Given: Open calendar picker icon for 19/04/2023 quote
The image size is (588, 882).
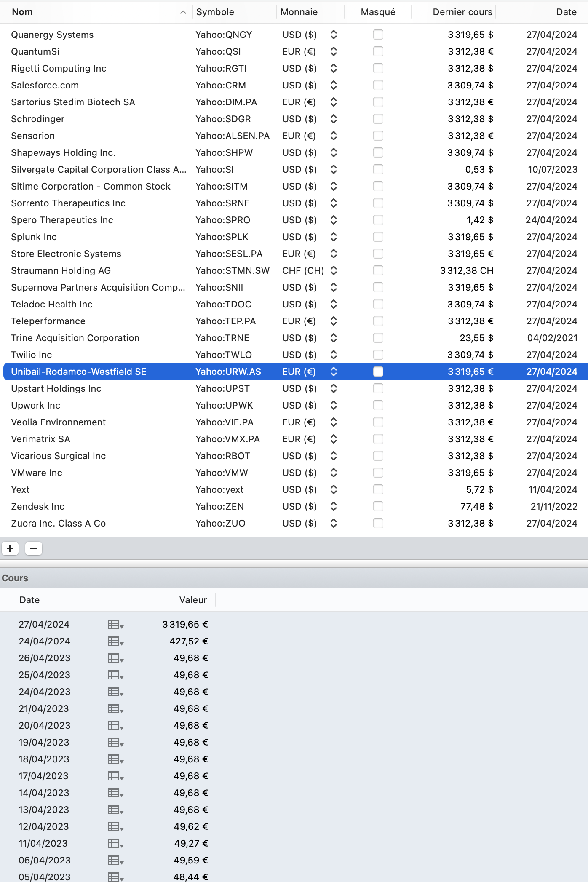Looking at the screenshot, I should 115,743.
